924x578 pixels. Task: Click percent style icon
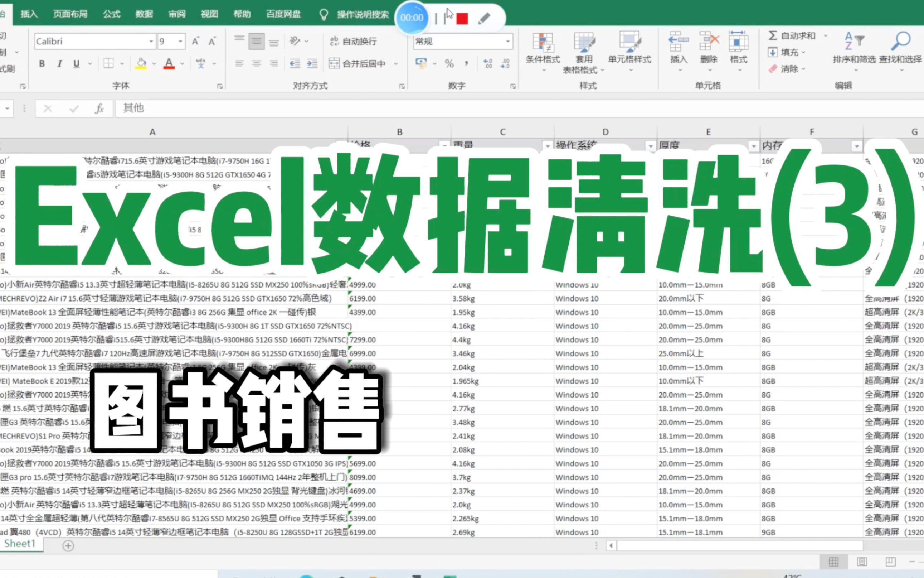click(x=449, y=63)
